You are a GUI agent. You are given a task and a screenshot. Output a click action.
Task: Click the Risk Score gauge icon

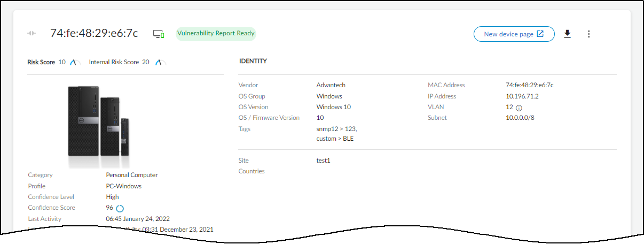point(73,63)
